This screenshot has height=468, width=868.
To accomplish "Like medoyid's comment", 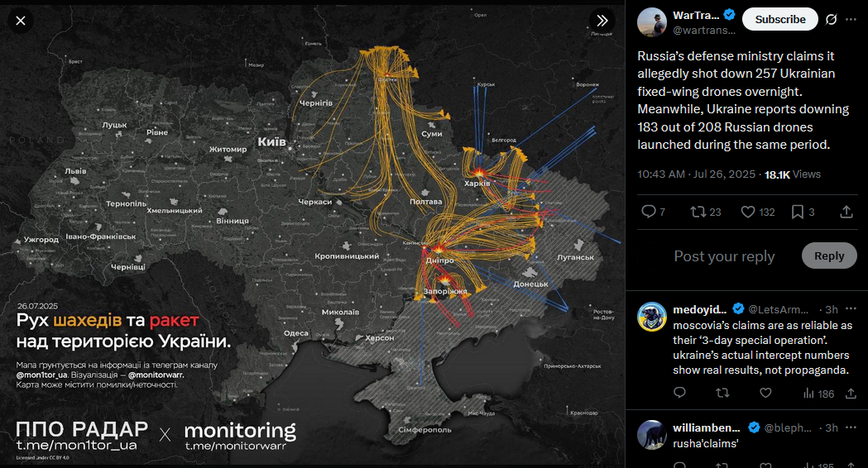I will coord(765,393).
